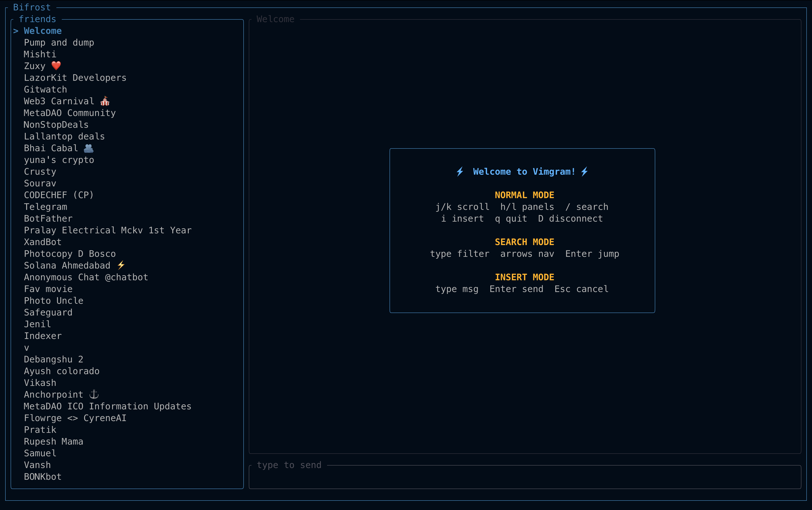Select the BONKbot chat at list bottom

(42, 476)
